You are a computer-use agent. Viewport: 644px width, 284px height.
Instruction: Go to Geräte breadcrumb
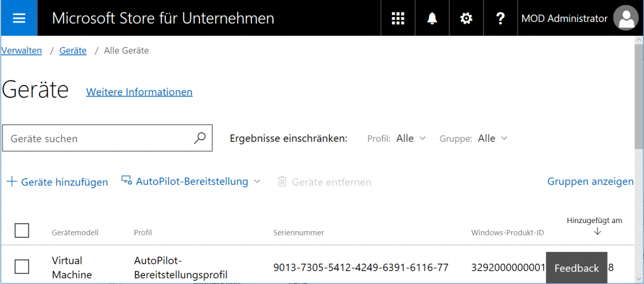click(x=73, y=50)
